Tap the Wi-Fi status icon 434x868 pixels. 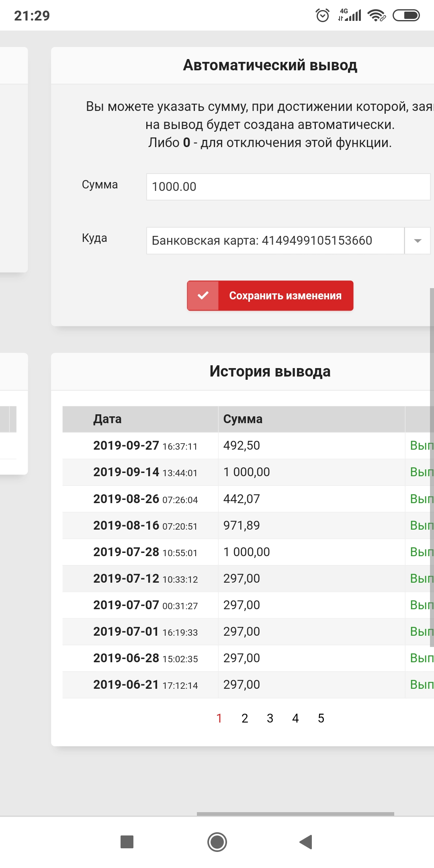pyautogui.click(x=377, y=15)
